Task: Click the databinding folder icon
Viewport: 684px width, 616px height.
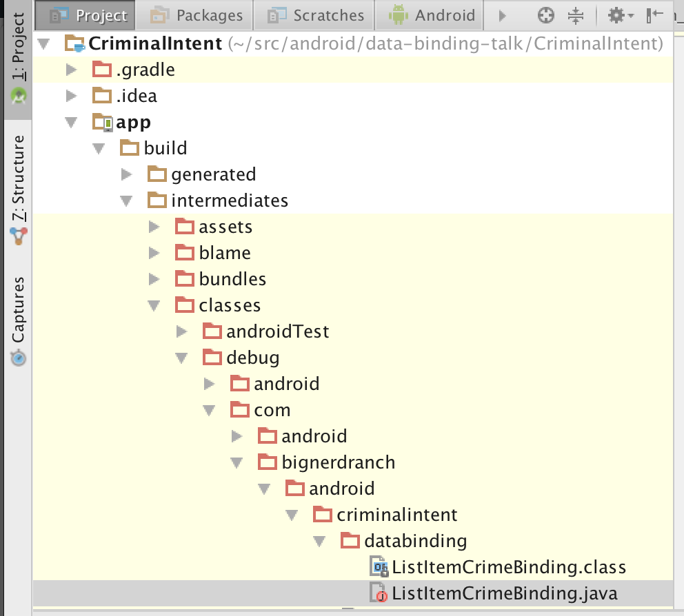Action: [350, 541]
